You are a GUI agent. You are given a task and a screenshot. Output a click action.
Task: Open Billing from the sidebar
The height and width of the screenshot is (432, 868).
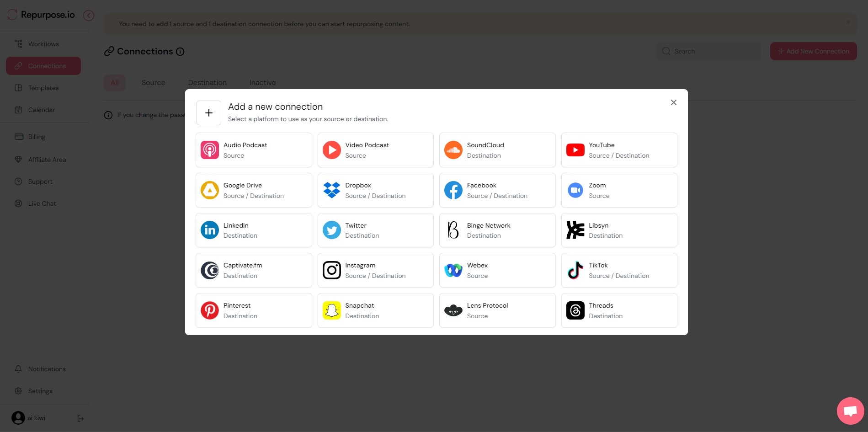coord(43,137)
